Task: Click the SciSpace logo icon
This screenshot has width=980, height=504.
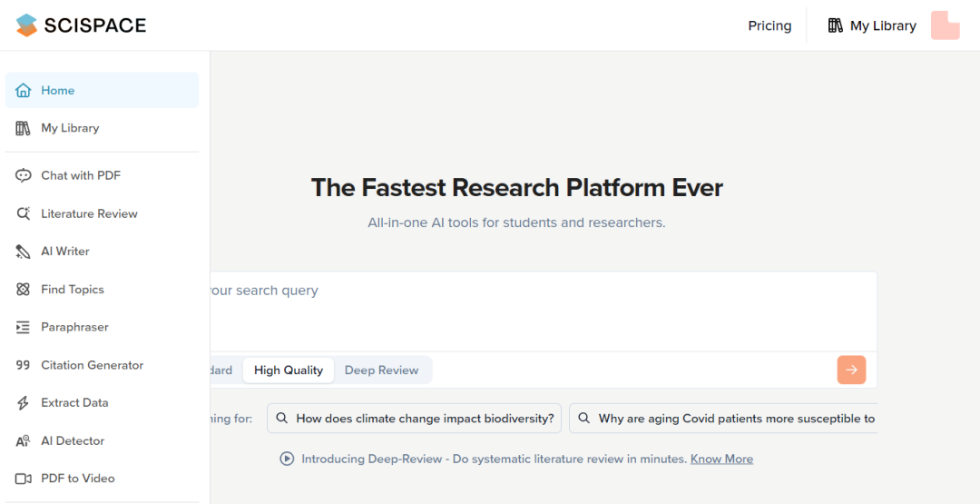Action: point(27,25)
